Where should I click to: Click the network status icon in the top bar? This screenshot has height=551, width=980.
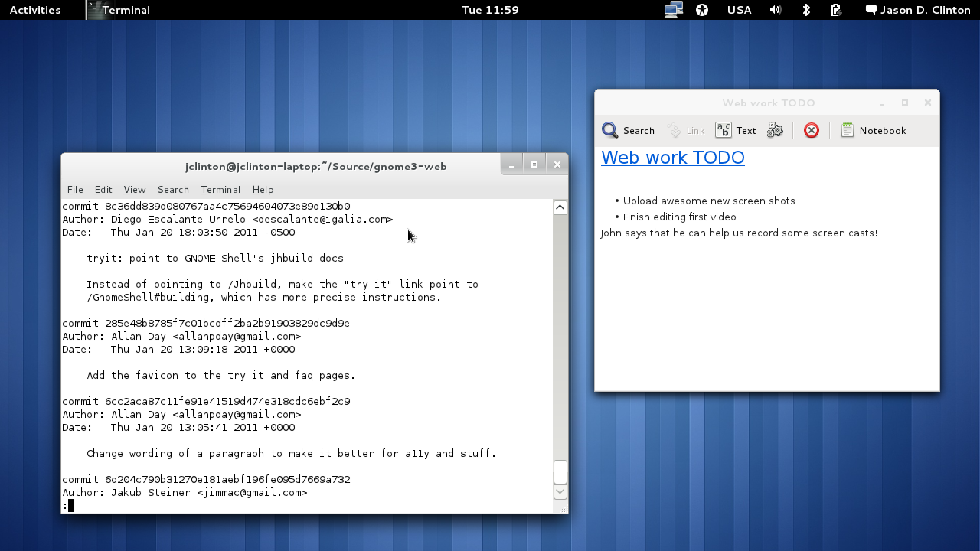(x=673, y=10)
